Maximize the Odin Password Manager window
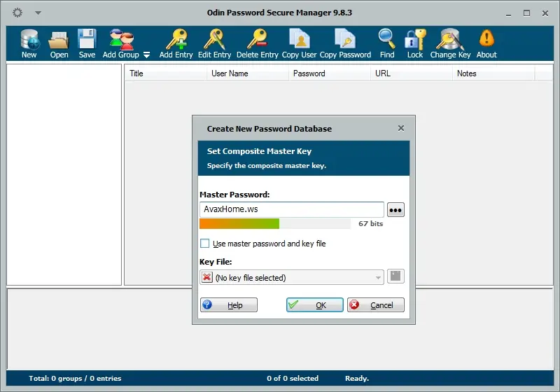This screenshot has height=392, width=560. click(526, 13)
